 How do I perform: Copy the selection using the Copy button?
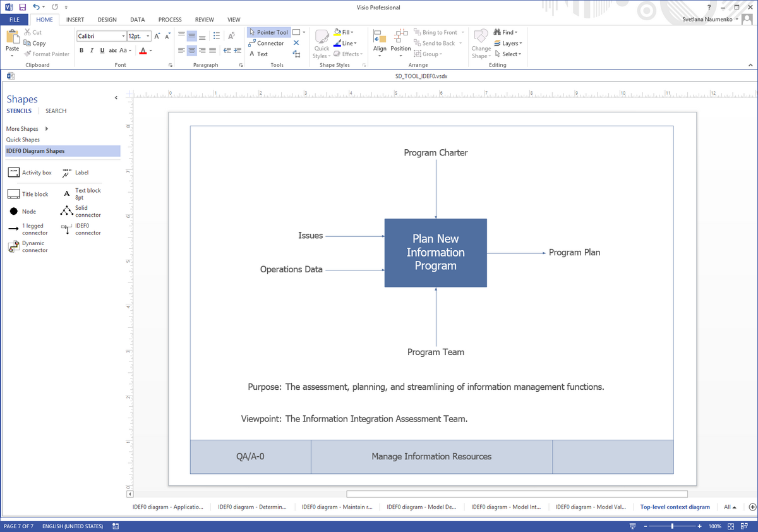coord(35,44)
